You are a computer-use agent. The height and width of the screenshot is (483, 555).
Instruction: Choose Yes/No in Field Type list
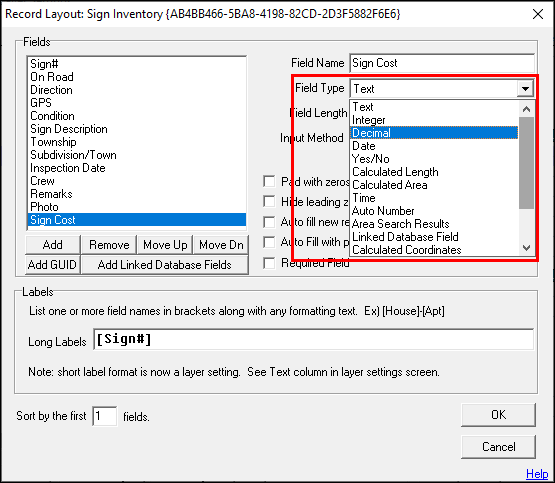click(434, 159)
